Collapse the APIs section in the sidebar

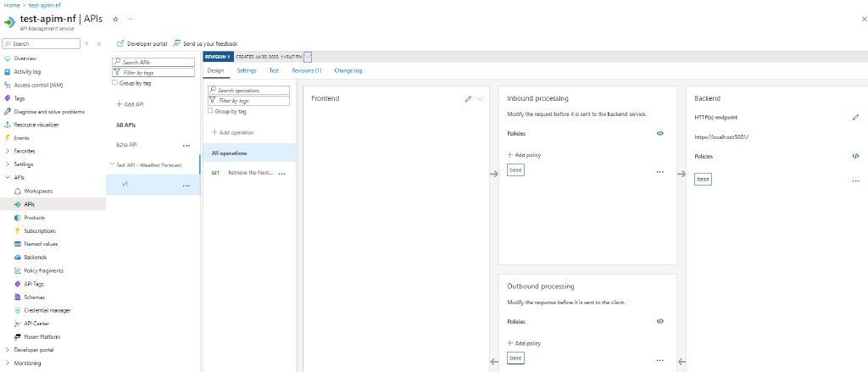coord(7,178)
